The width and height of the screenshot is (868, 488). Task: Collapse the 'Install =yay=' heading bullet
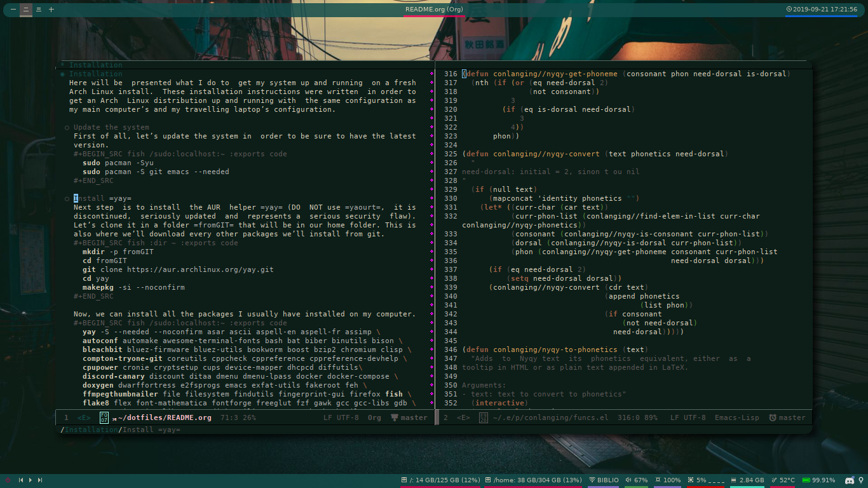point(67,198)
